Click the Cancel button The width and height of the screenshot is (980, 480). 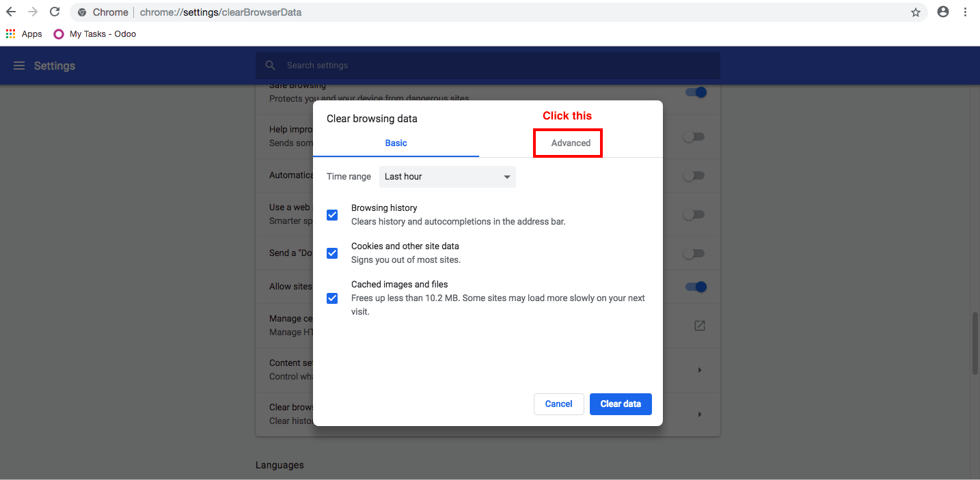[558, 404]
